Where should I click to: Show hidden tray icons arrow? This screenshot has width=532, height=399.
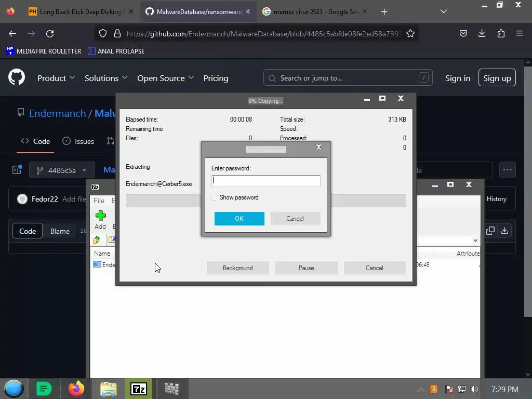point(420,390)
